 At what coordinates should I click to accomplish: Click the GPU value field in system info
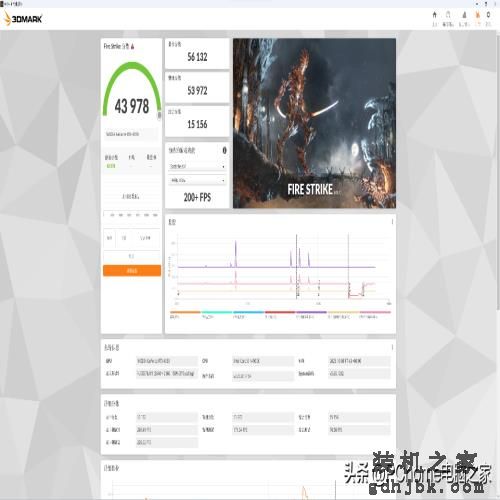click(167, 361)
